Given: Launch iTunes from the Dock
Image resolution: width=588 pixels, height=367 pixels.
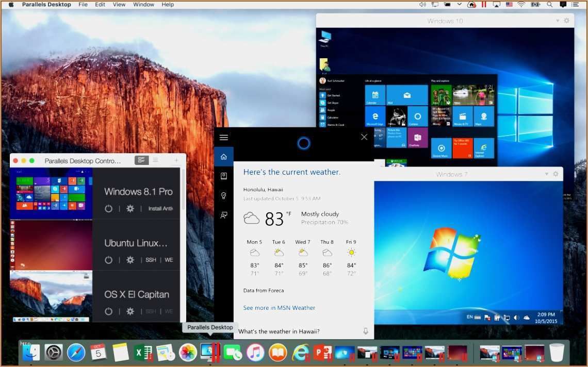Looking at the screenshot, I should (x=255, y=353).
